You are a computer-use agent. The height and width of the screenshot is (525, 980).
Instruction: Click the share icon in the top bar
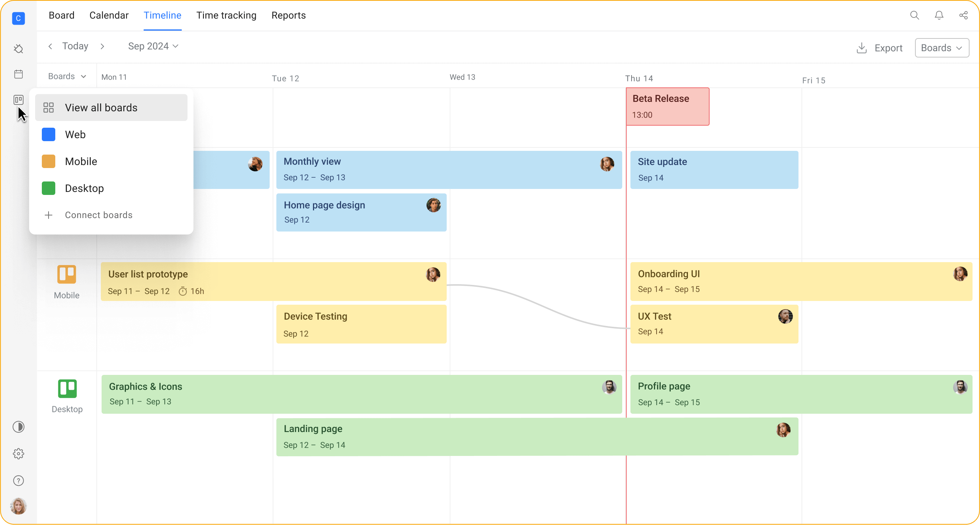point(963,15)
